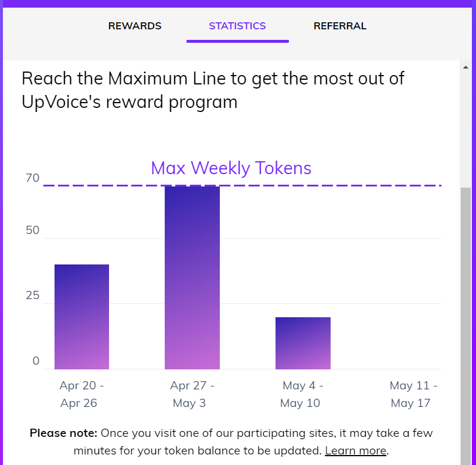Click the Max Weekly Tokens label
476x465 pixels.
coord(231,168)
